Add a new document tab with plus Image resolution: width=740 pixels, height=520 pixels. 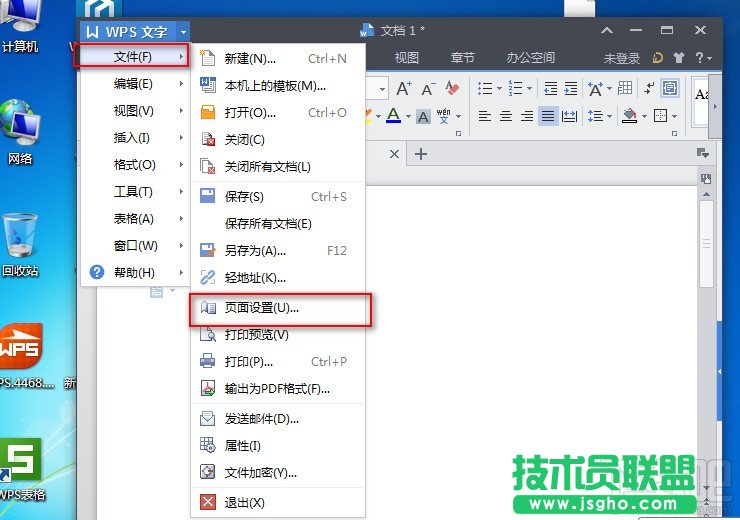click(420, 154)
